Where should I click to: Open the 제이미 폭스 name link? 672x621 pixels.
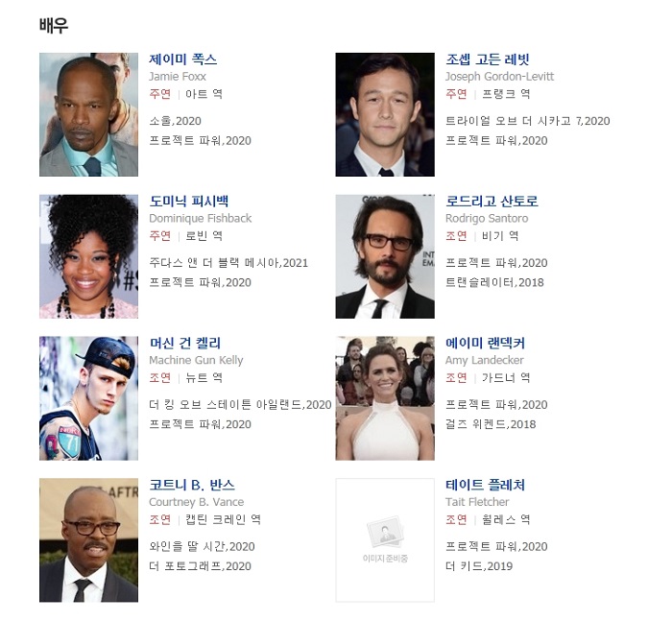pos(183,60)
